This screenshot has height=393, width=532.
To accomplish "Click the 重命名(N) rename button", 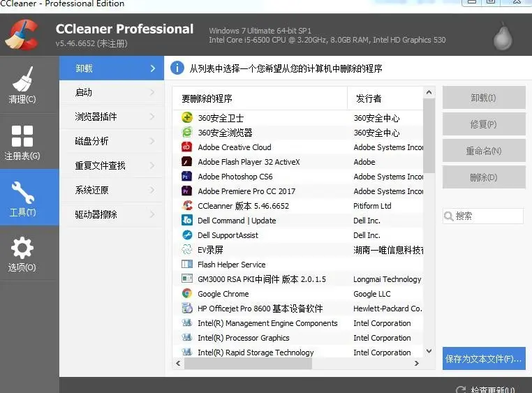I will click(x=484, y=151).
